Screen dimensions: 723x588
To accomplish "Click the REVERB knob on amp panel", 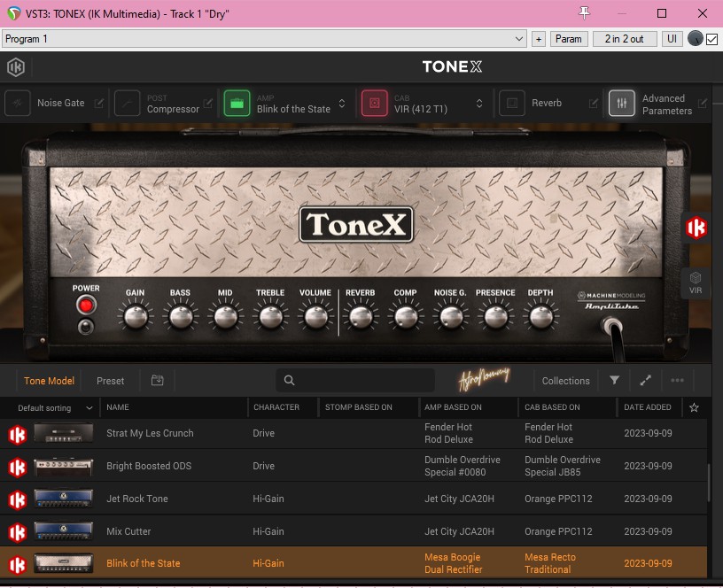I will (360, 317).
